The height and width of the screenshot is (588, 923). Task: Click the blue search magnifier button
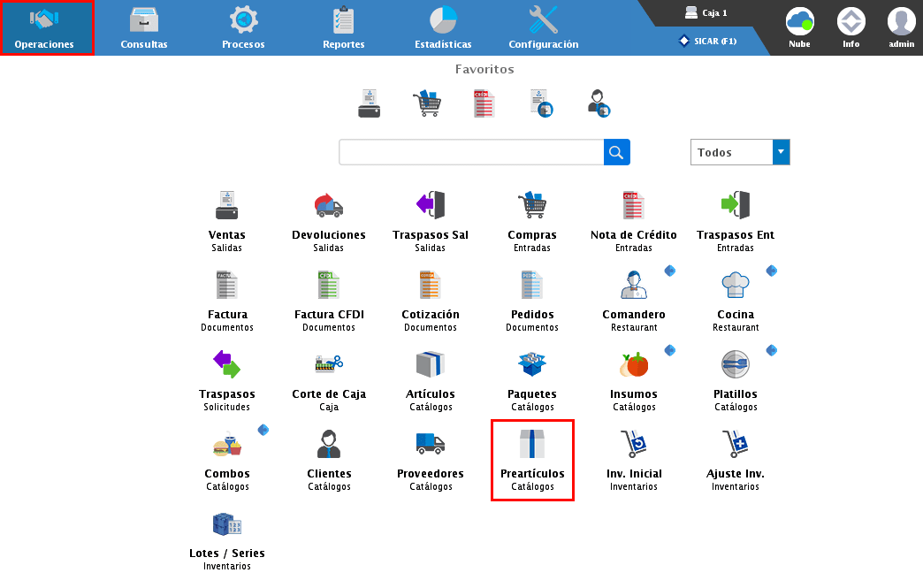(616, 152)
